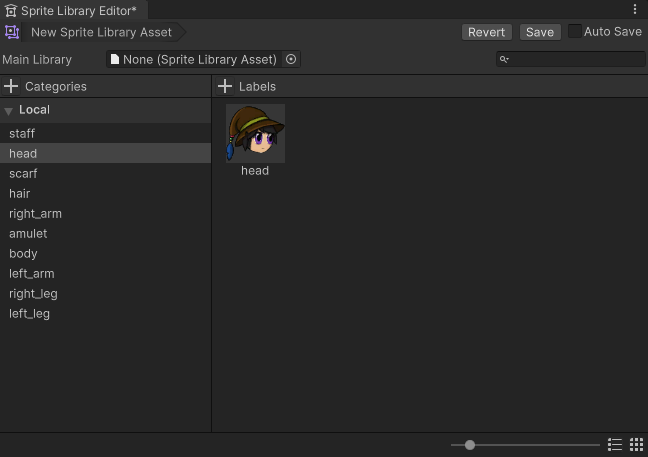
Task: Switch to list view layout
Action: 615,445
